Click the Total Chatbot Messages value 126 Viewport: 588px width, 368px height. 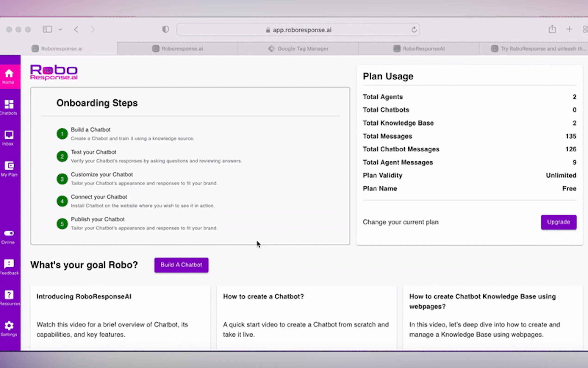(571, 149)
